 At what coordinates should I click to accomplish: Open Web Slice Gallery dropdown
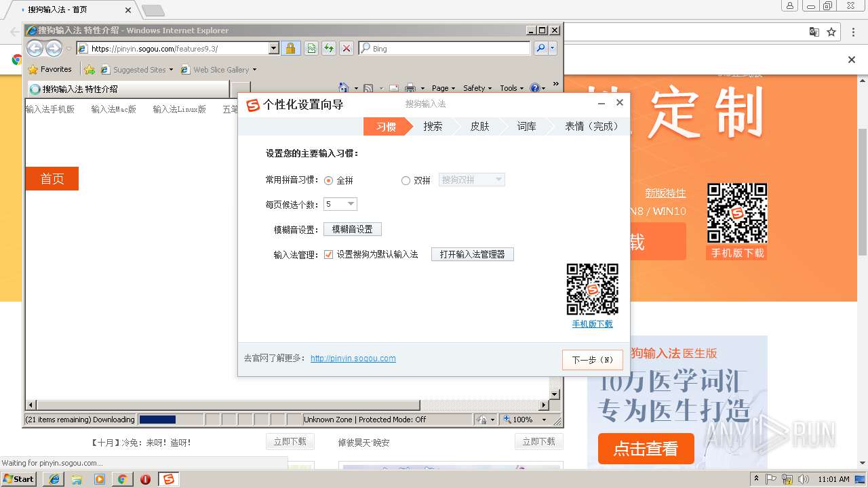(x=254, y=69)
